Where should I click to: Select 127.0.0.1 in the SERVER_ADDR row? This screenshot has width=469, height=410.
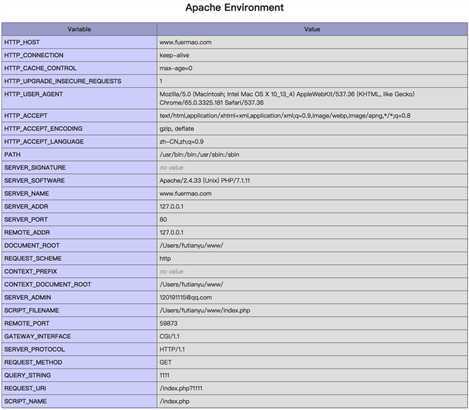point(171,207)
